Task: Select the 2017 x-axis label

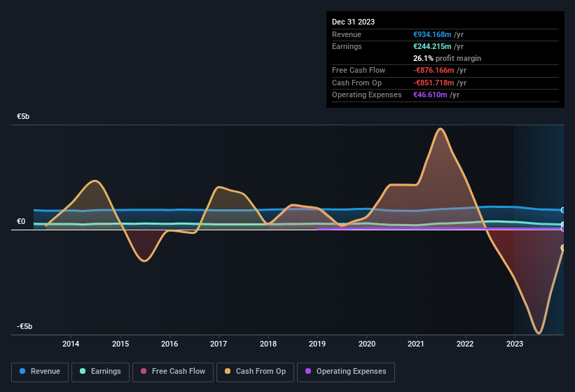Action: pos(219,344)
